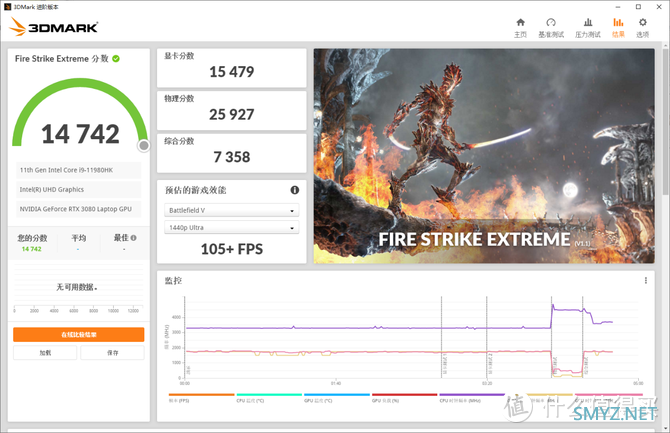
Task: Open the Benchmarks (基准测试) tab
Action: pyautogui.click(x=551, y=28)
